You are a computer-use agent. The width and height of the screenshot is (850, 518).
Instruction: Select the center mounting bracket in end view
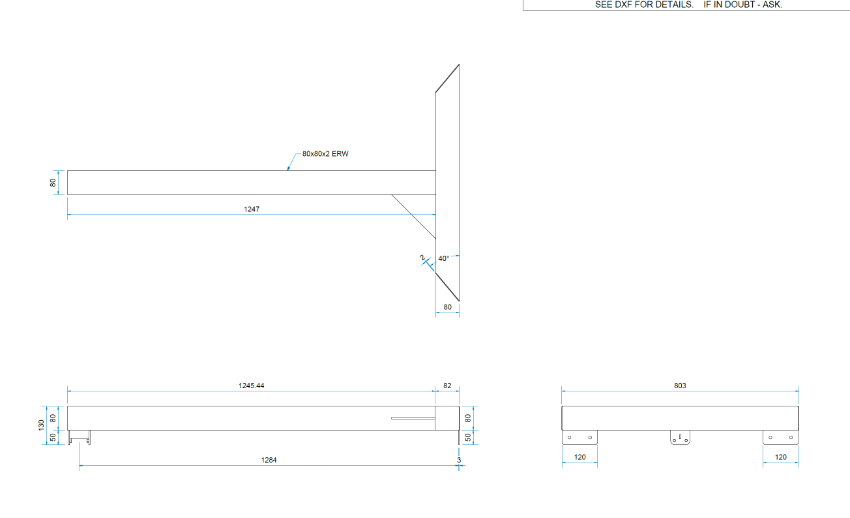680,438
